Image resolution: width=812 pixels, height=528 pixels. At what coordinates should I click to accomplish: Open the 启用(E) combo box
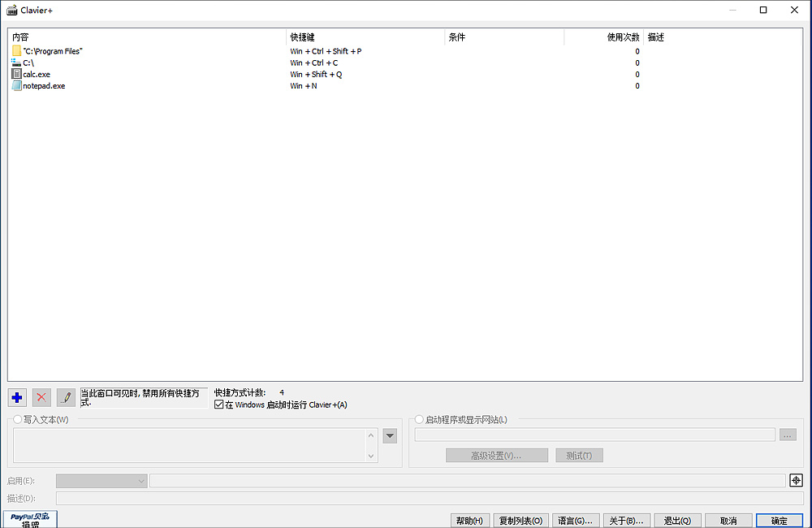[x=101, y=481]
